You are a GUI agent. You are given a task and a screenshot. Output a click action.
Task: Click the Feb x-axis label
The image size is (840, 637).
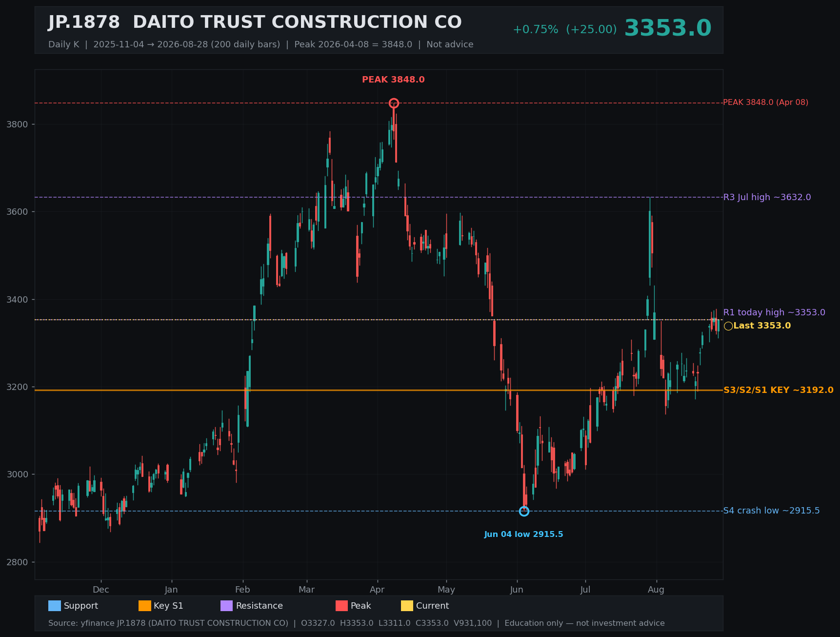point(242,590)
